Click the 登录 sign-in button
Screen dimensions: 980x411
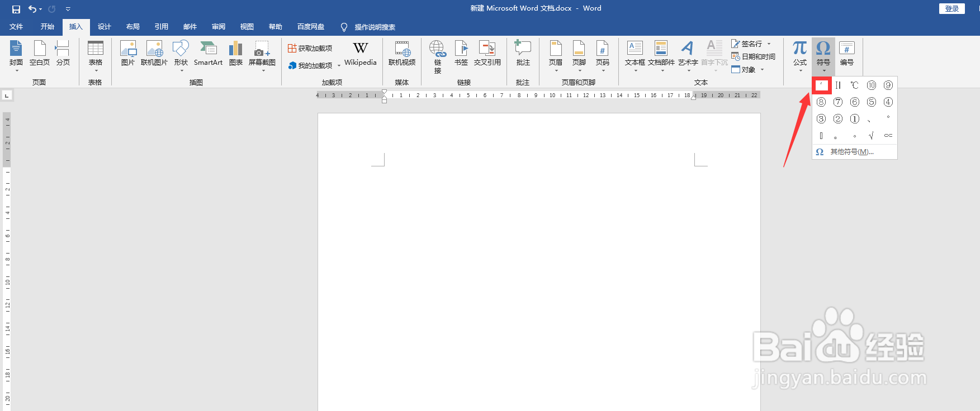[x=952, y=8]
